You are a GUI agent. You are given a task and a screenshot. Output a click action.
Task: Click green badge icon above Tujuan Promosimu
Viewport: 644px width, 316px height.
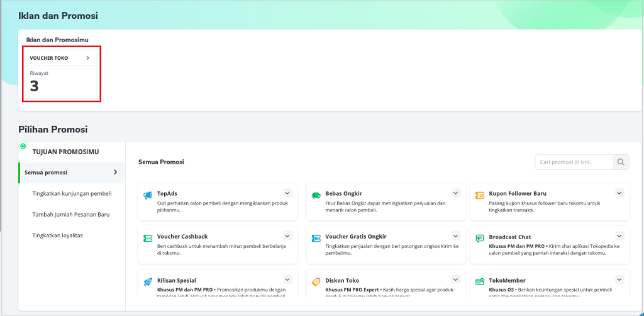(23, 146)
